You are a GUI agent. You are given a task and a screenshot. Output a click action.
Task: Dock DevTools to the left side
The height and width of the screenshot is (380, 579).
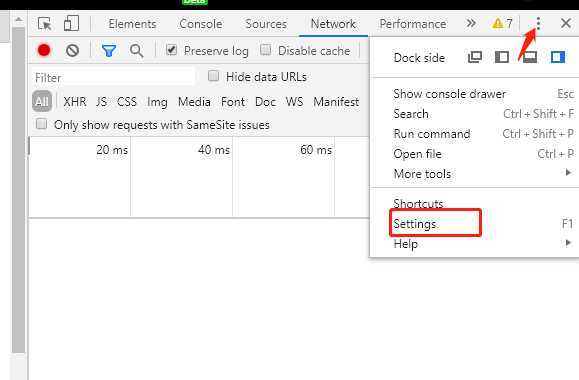click(x=502, y=57)
